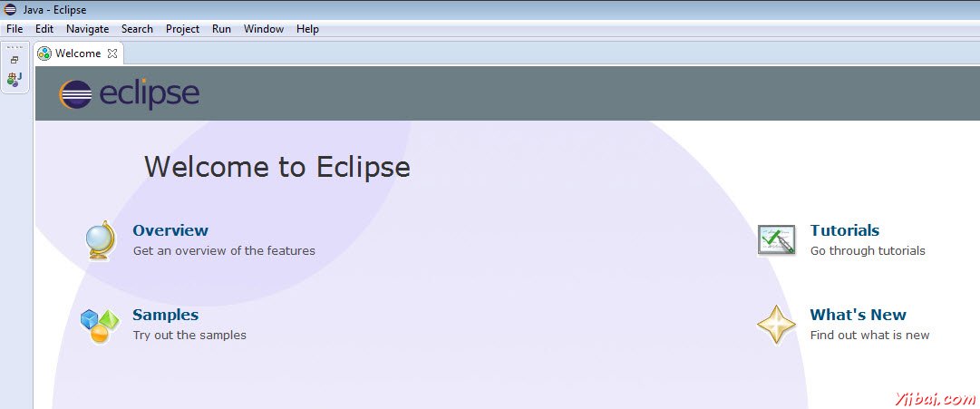Click 'Try out the samples' text

[x=190, y=336]
